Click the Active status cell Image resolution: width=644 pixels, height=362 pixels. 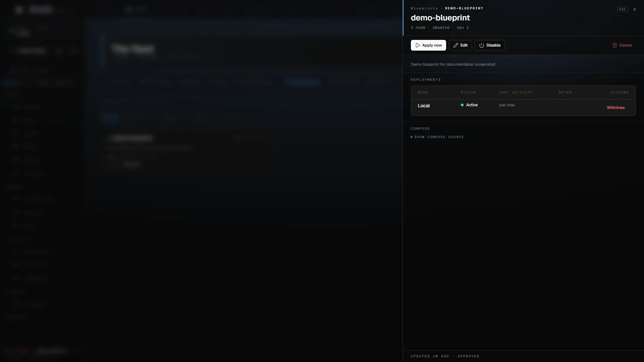click(x=469, y=105)
